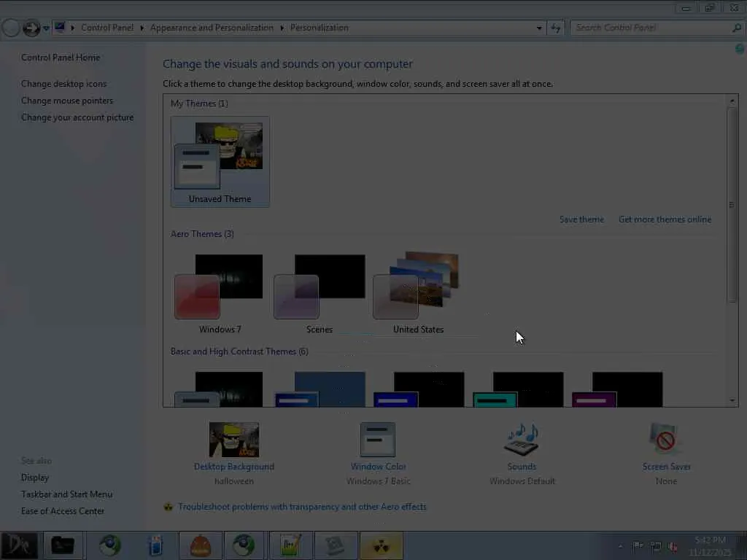Select the basic theme with teal window swatch
Screen dimensions: 747x560
(518, 389)
